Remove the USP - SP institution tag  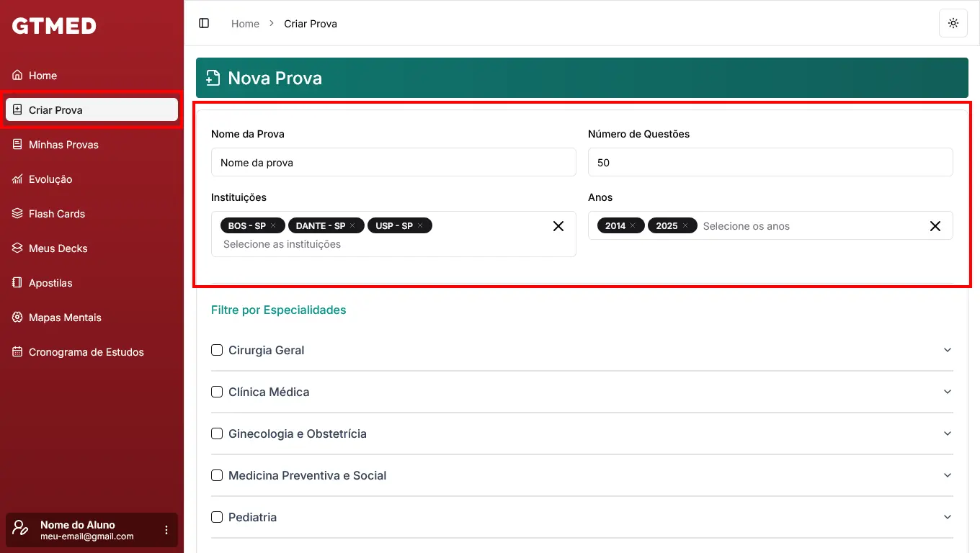pos(420,226)
